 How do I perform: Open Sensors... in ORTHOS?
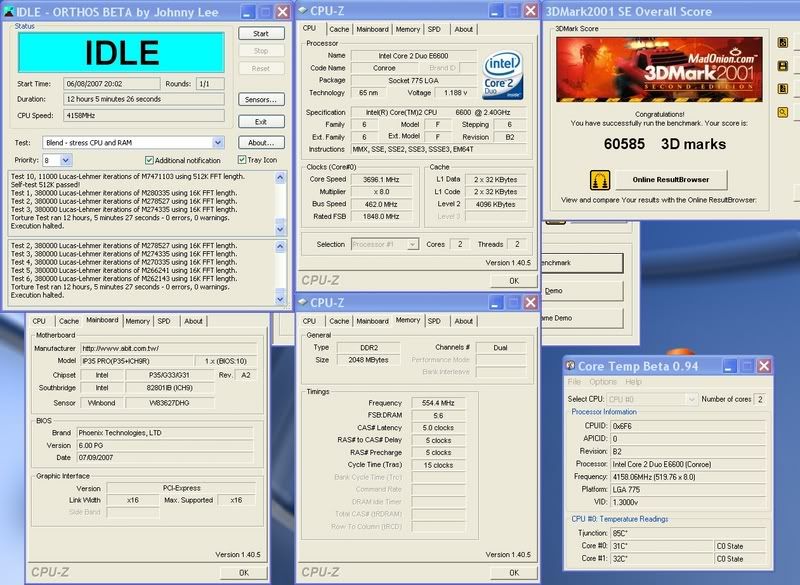261,99
